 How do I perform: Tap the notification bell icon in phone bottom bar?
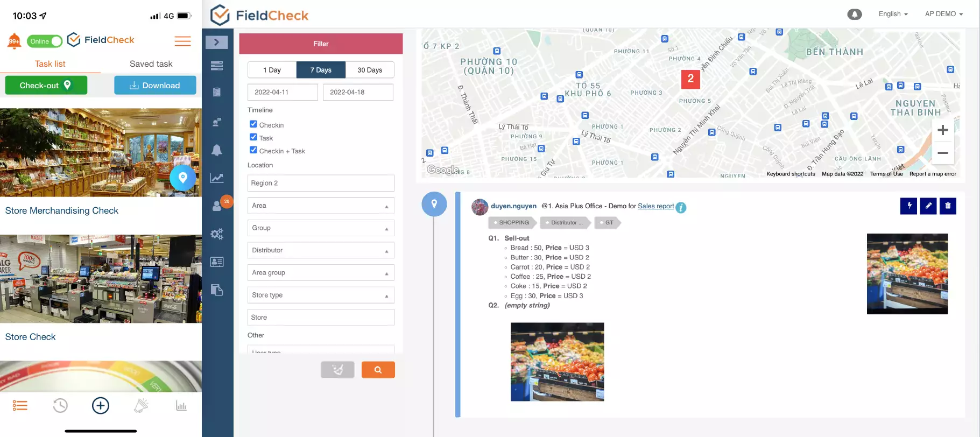click(141, 406)
